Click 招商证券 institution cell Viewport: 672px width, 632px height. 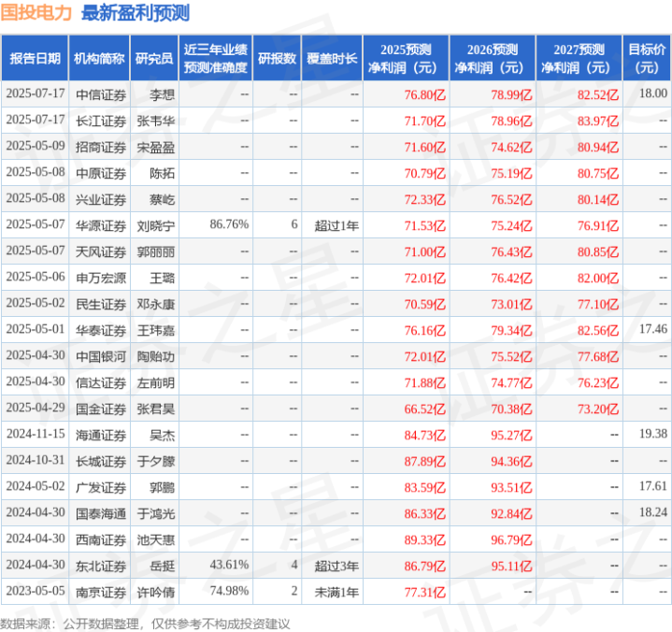click(x=101, y=147)
